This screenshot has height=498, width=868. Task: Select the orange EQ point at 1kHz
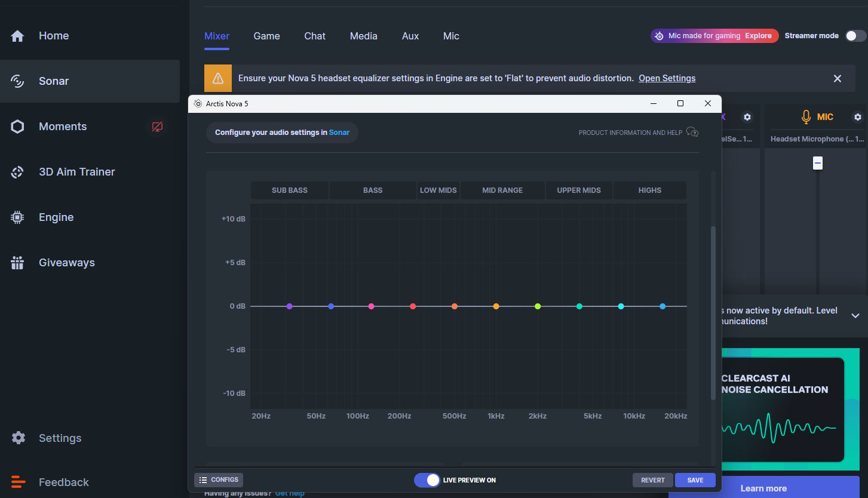(x=496, y=306)
